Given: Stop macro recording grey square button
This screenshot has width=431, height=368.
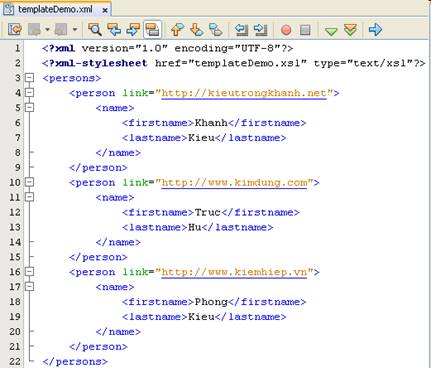Looking at the screenshot, I should coord(305,30).
